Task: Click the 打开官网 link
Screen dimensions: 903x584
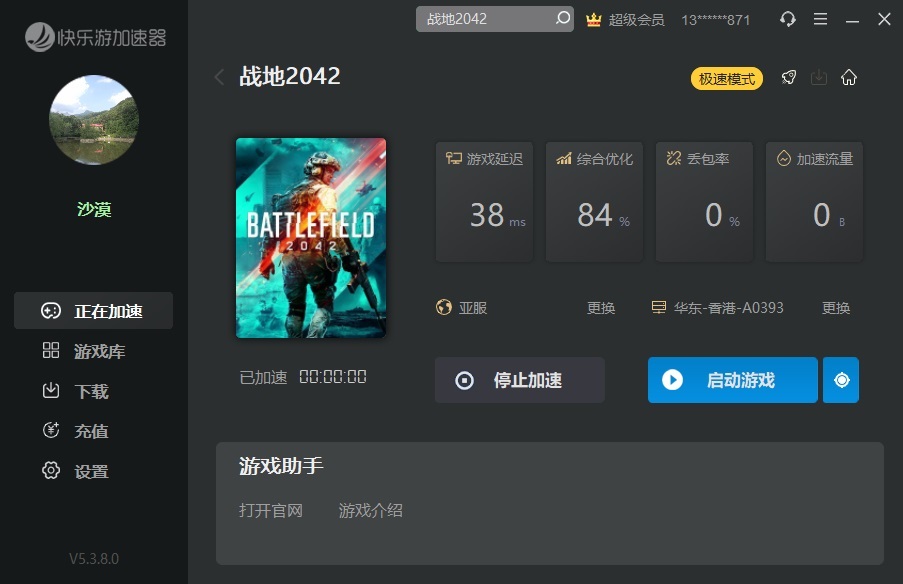Action: click(271, 510)
